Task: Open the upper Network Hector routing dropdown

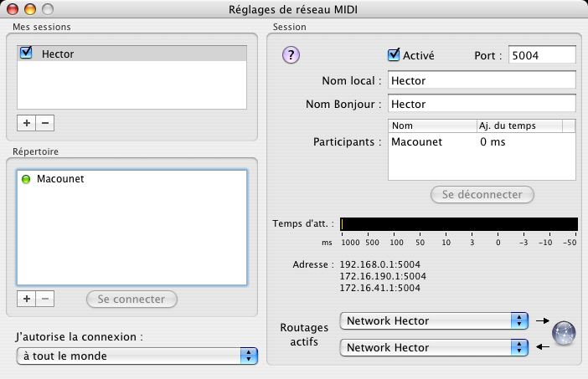Action: tap(434, 320)
